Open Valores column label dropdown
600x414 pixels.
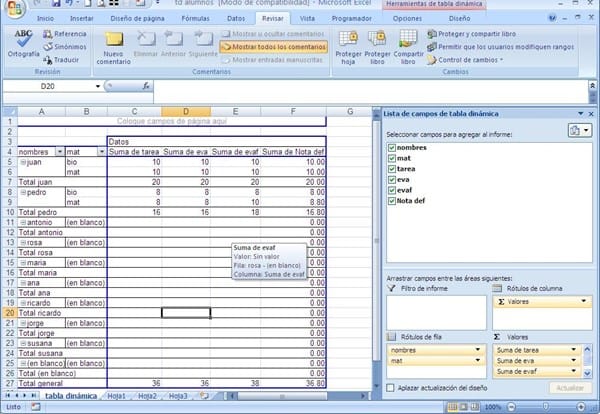coord(584,302)
